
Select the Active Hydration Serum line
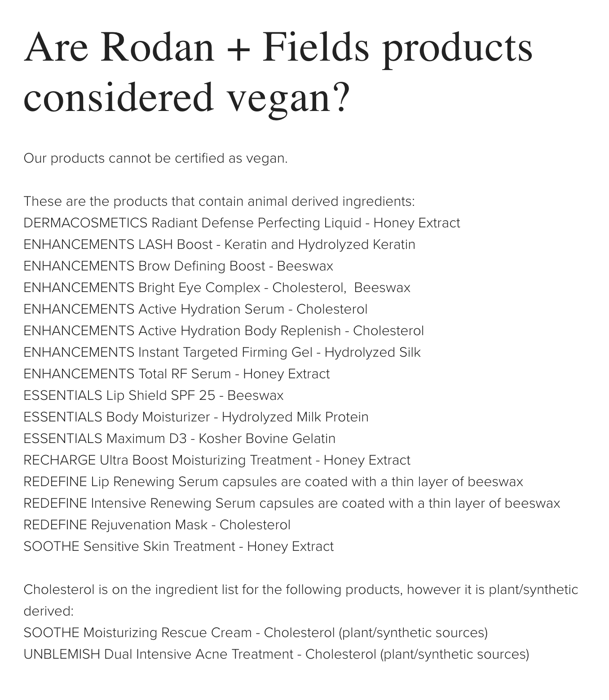point(195,310)
